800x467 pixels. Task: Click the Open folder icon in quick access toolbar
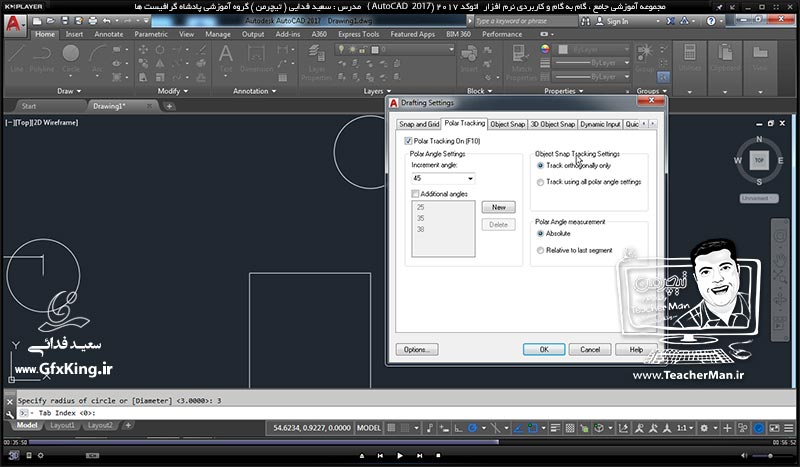point(51,21)
